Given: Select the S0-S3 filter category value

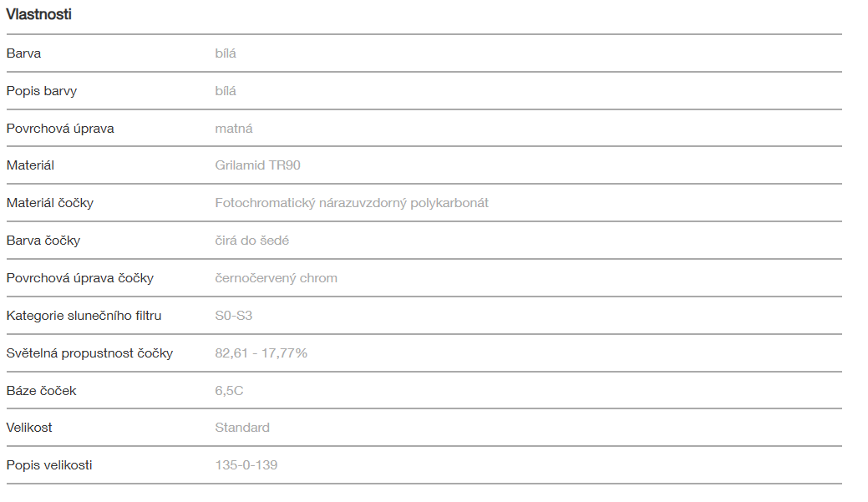Looking at the screenshot, I should coord(234,316).
